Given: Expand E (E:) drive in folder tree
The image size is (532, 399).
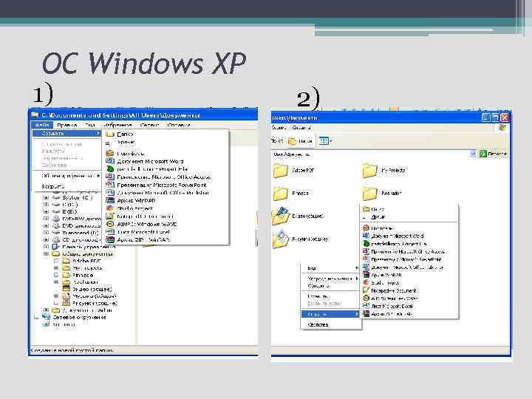Looking at the screenshot, I should pyautogui.click(x=46, y=211).
